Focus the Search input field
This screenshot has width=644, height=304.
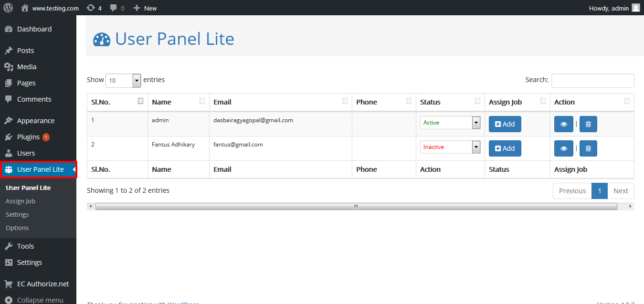[x=593, y=80]
